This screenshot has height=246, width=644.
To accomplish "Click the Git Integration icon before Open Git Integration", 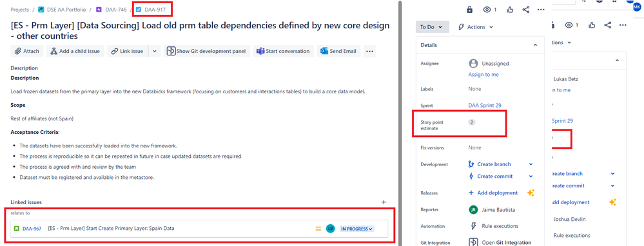I will pos(473,243).
